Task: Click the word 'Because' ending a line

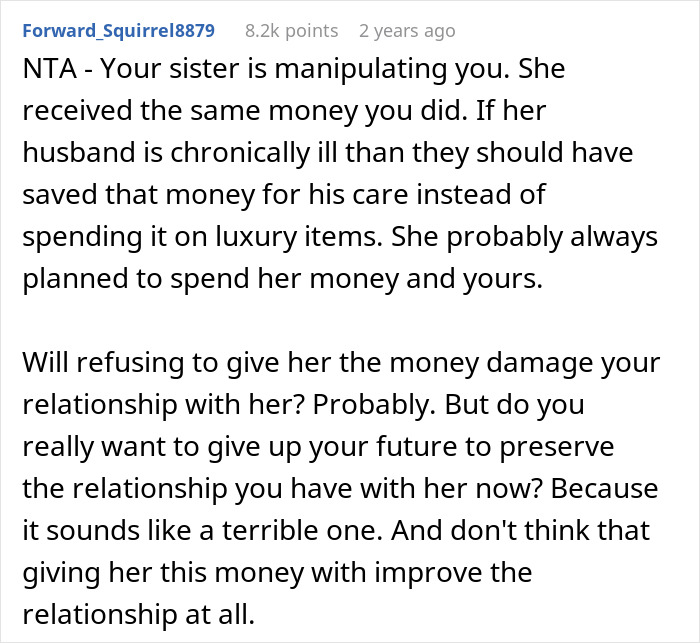Action: 604,489
